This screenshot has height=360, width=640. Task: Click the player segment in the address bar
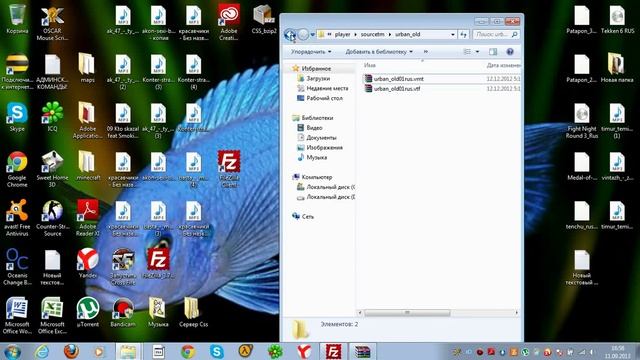pos(342,34)
